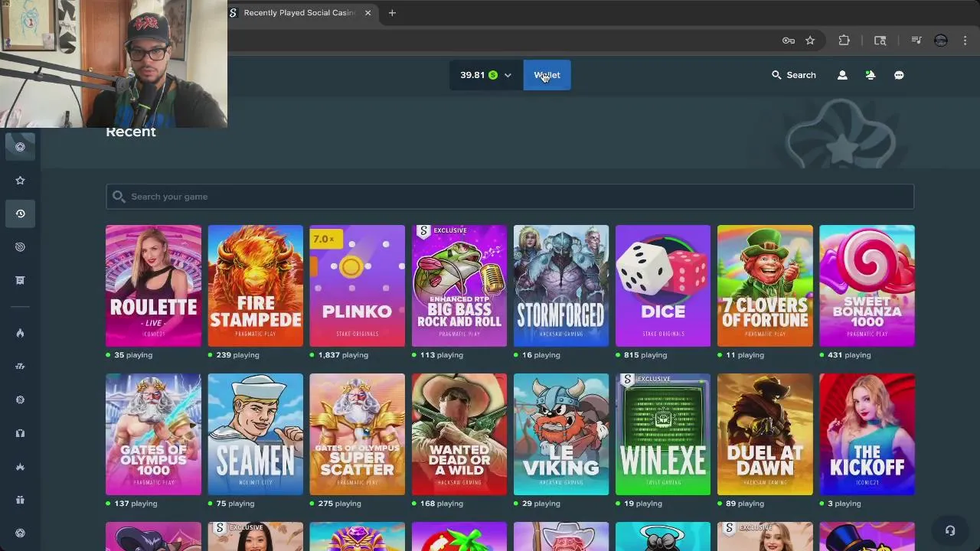The height and width of the screenshot is (551, 980).
Task: Click the live support headset button
Action: (x=950, y=530)
